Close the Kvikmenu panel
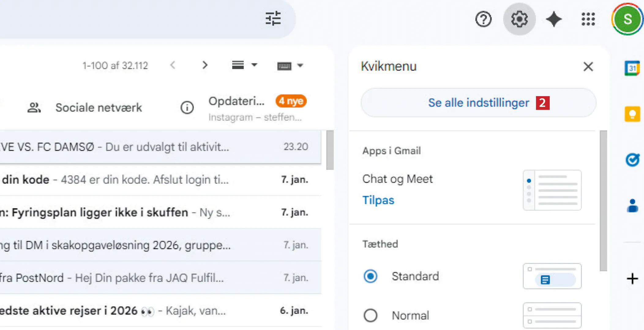 tap(588, 66)
